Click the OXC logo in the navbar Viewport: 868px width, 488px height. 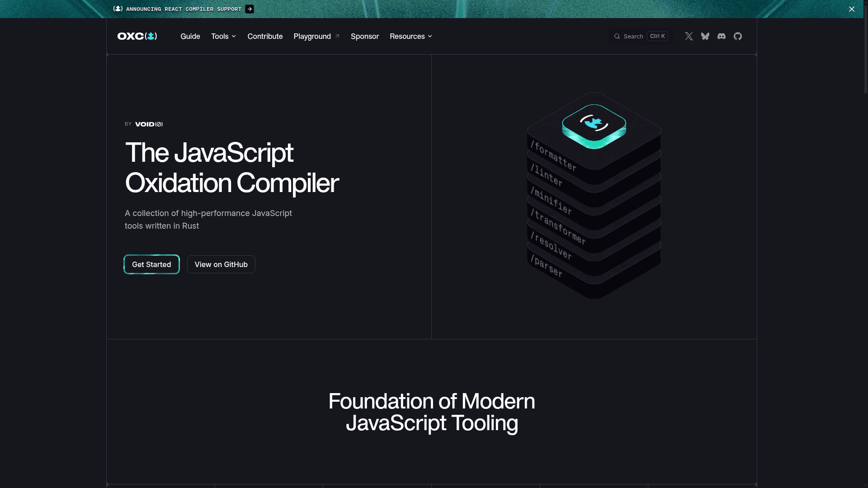click(x=137, y=36)
